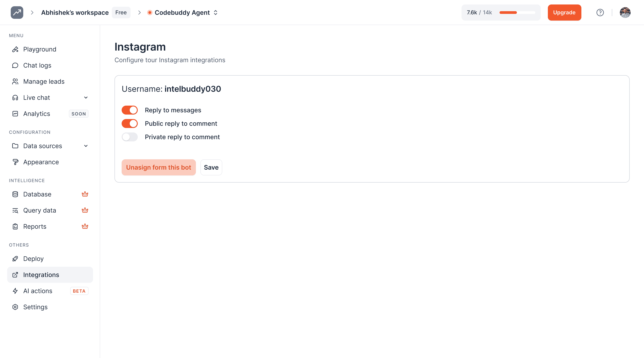Screen dimensions: 644x358
Task: Enable Private reply to comment toggle
Action: [129, 137]
